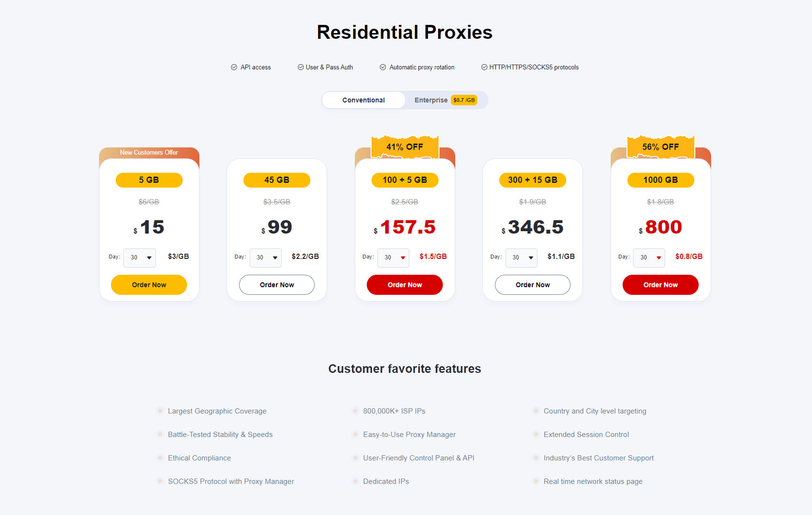Open the Day selector for the 45 GB plan
The height and width of the screenshot is (515, 812).
pyautogui.click(x=265, y=258)
